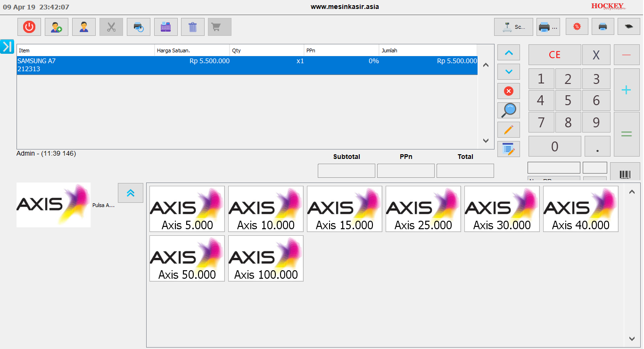Viewport: 644px width, 349px height.
Task: Tap keypad digit 1
Action: [541, 79]
